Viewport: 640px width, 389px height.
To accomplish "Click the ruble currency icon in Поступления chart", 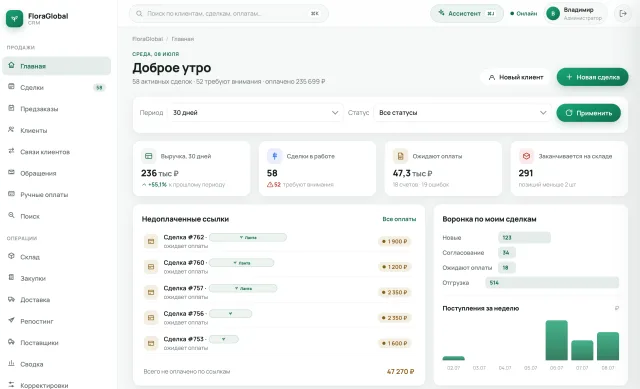I will [x=617, y=308].
